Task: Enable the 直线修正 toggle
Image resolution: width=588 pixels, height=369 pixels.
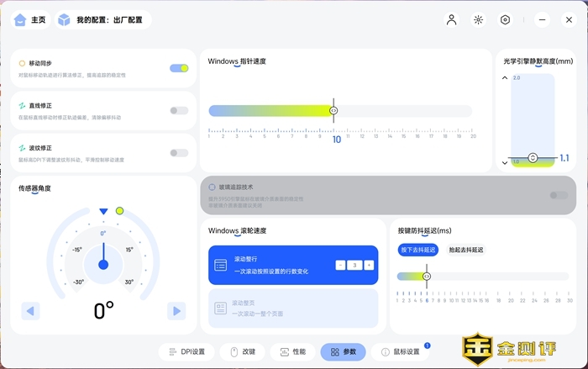Action: tap(179, 110)
